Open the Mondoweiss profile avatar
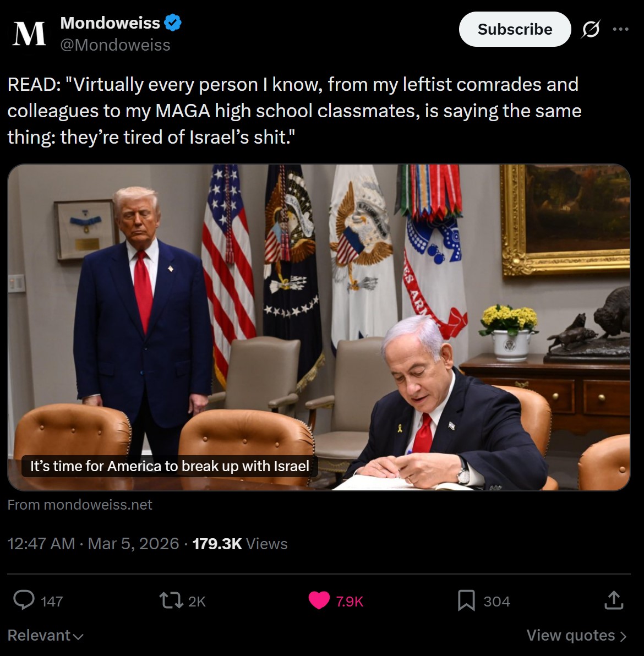644x656 pixels. pos(29,34)
